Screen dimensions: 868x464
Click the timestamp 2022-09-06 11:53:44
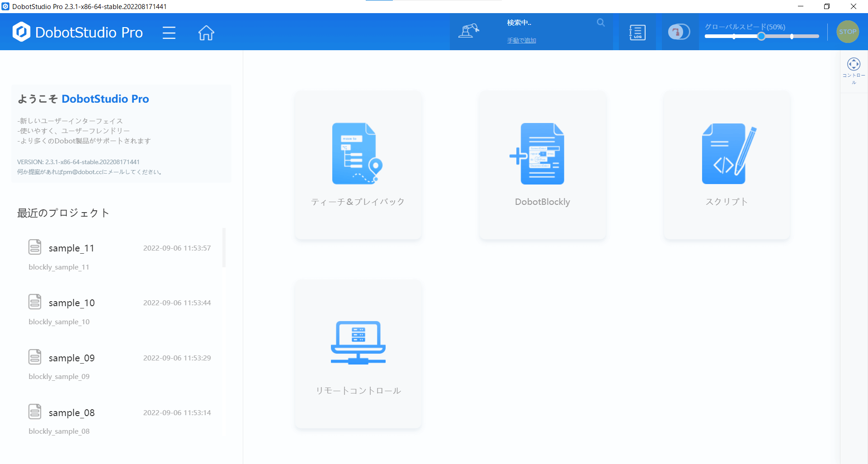[177, 303]
